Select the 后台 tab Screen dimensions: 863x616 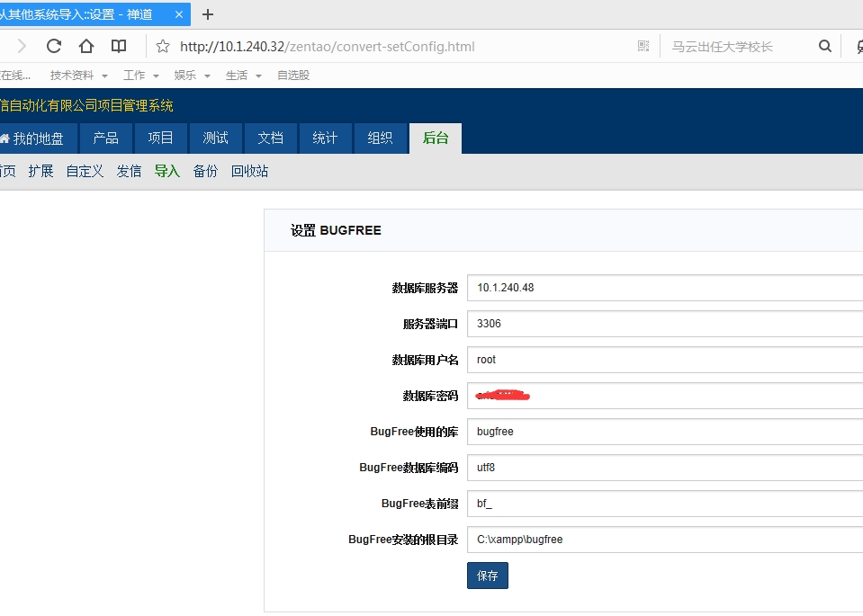[436, 138]
